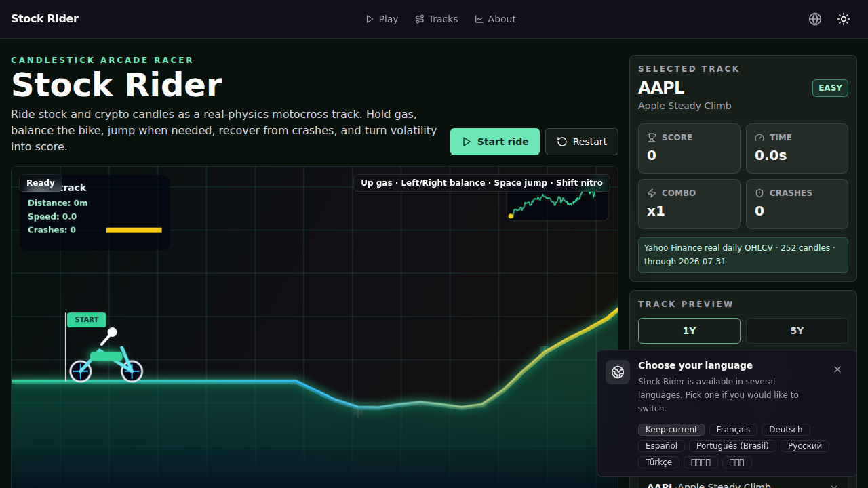Click the Yahoo Finance data source note

[x=743, y=255]
